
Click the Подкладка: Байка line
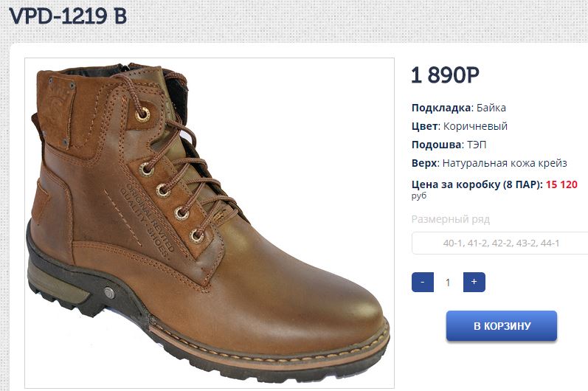[x=458, y=108]
